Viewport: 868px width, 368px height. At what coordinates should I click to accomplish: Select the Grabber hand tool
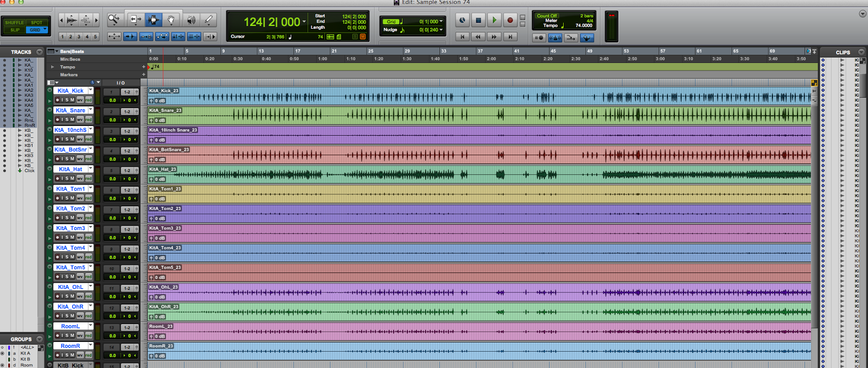point(171,20)
